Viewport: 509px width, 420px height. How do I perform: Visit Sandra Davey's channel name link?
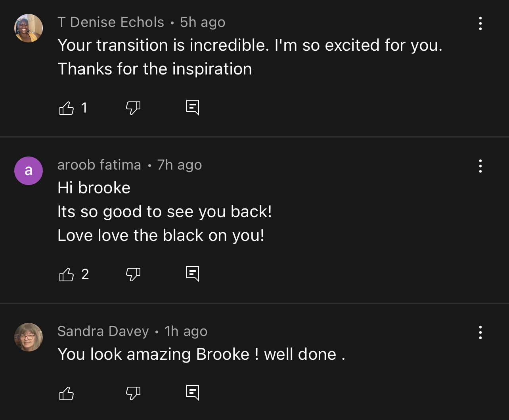(103, 331)
